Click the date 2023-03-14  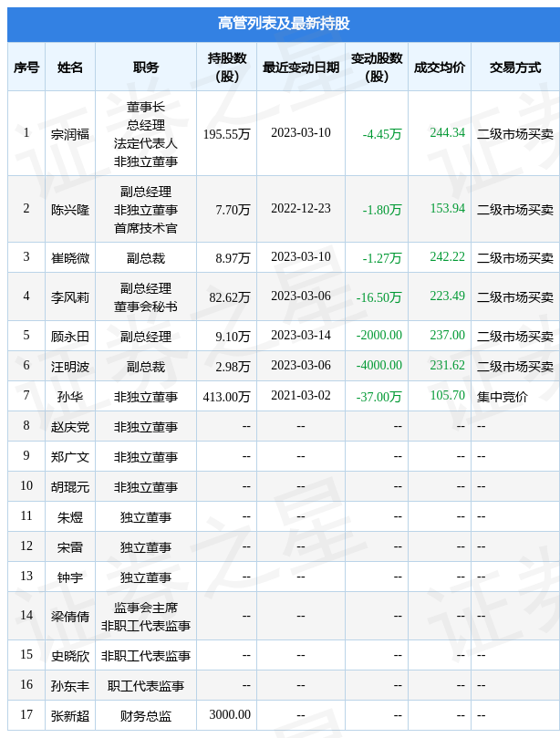(301, 335)
